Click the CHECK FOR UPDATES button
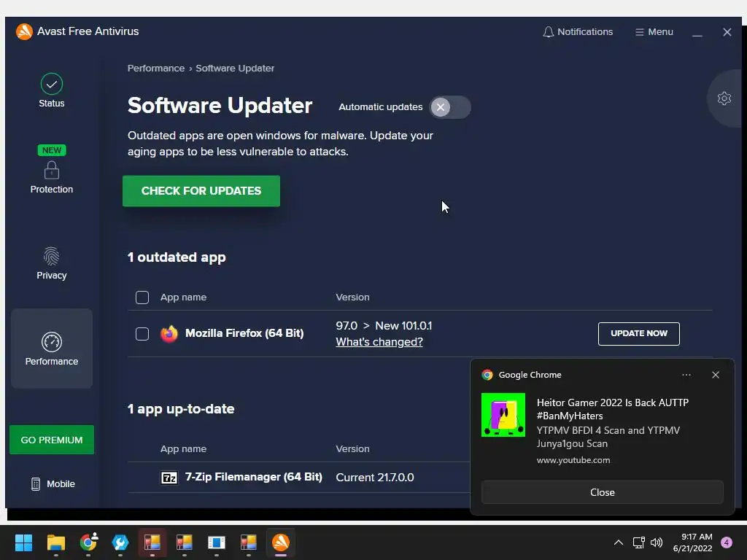This screenshot has width=747, height=560. pos(201,191)
